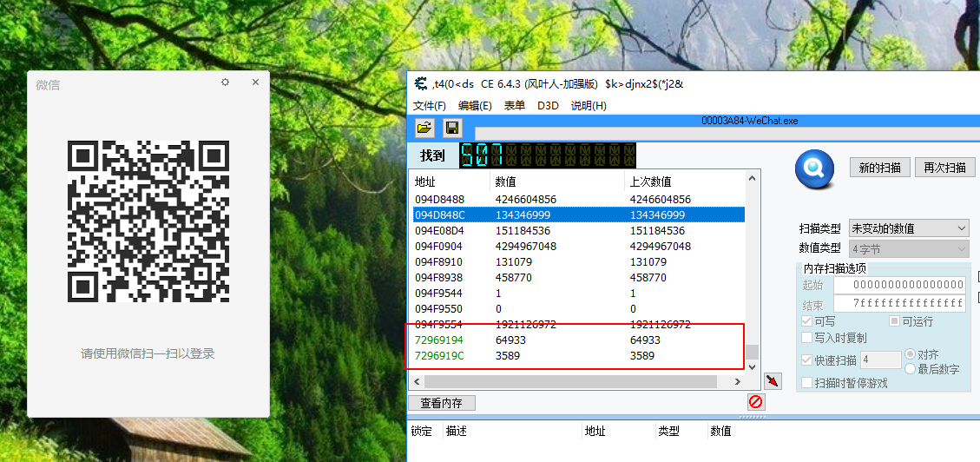Open the 编辑(E) menu

pos(475,106)
